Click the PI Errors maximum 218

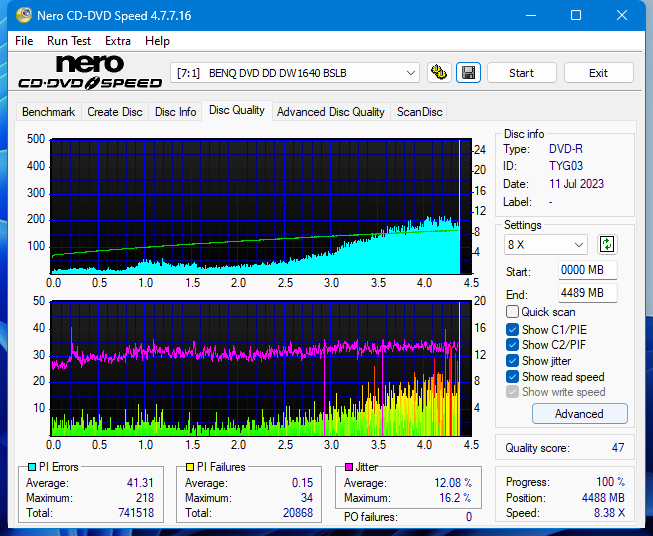tap(145, 498)
